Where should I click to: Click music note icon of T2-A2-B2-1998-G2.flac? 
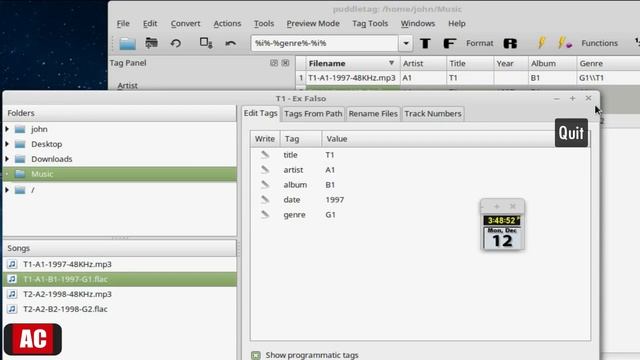click(x=12, y=309)
